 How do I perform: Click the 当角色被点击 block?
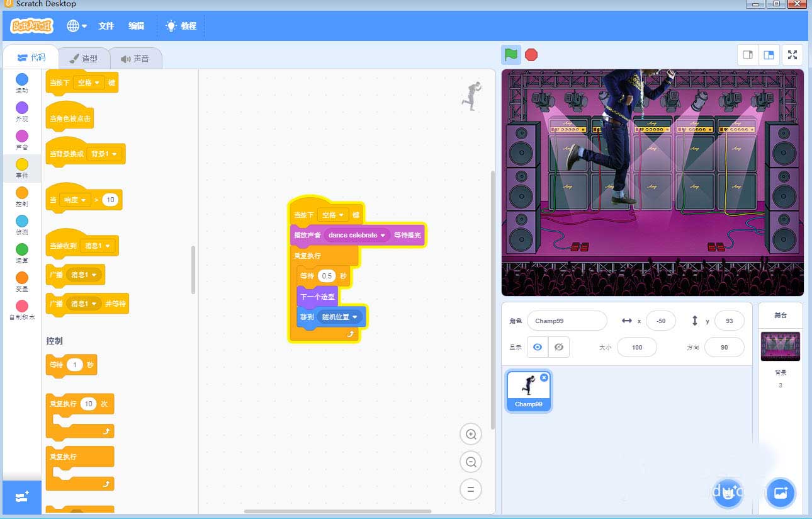point(71,118)
